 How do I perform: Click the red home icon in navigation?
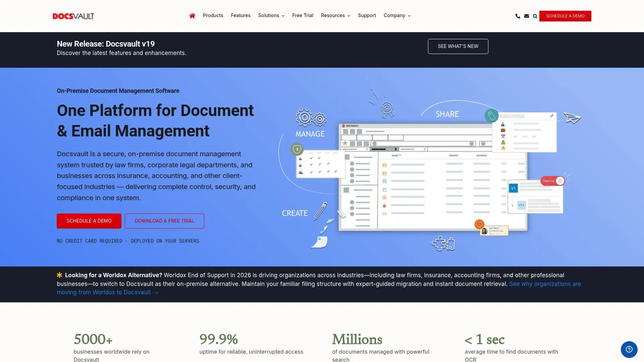[192, 16]
